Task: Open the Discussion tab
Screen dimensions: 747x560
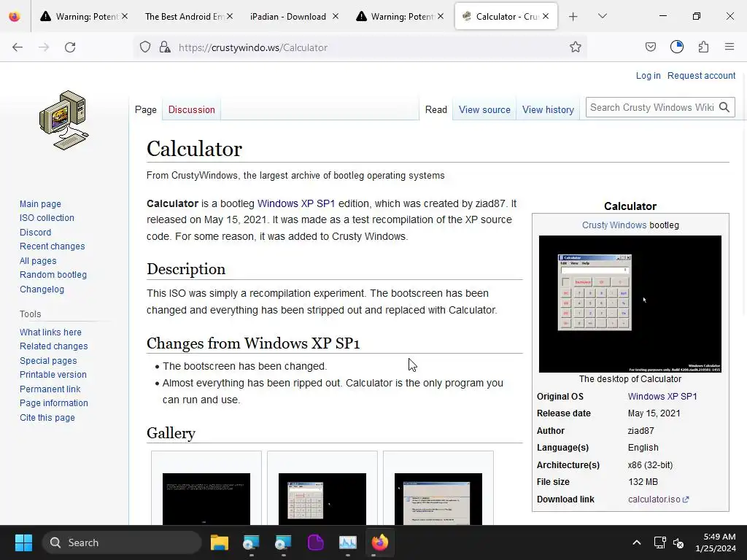Action: pyautogui.click(x=192, y=109)
